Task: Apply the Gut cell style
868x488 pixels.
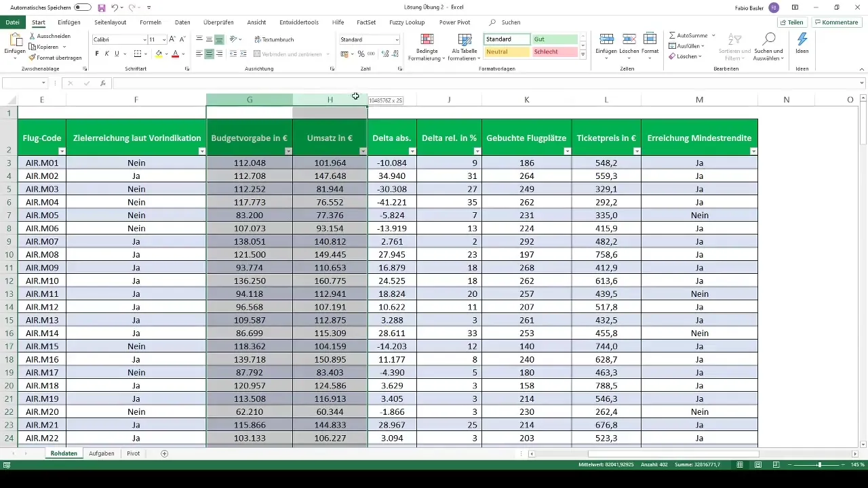Action: click(x=554, y=39)
